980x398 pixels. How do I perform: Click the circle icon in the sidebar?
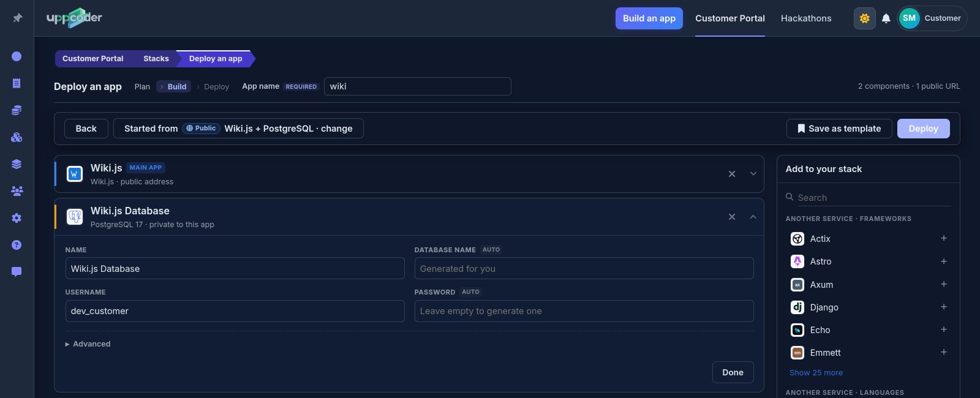click(x=17, y=56)
